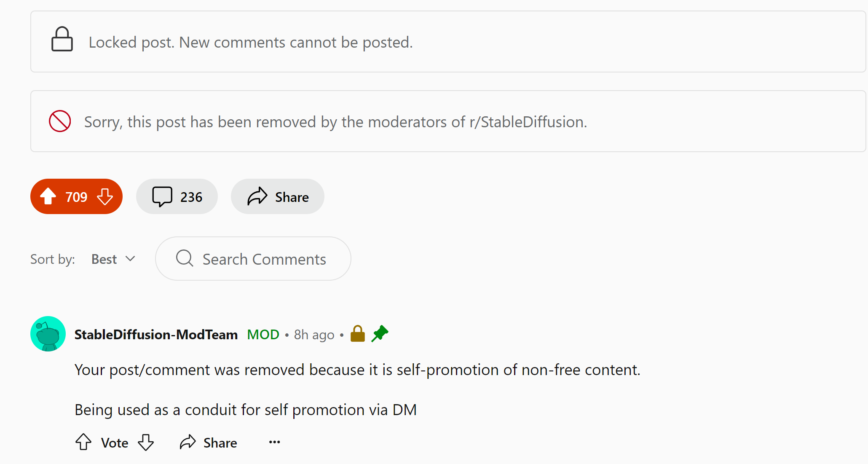
Task: Downvote the ModTeam comment
Action: click(x=146, y=442)
